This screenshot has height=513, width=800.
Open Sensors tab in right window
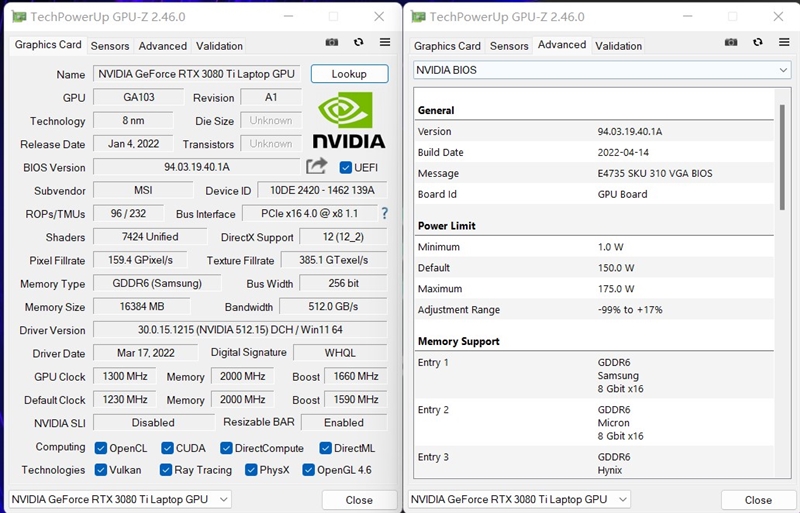pos(509,46)
